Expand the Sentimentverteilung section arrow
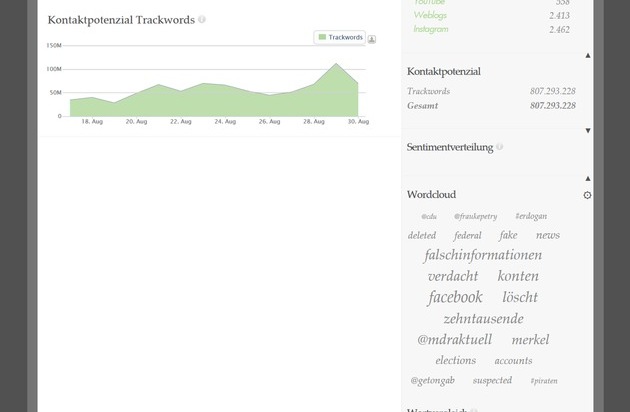 pyautogui.click(x=587, y=130)
